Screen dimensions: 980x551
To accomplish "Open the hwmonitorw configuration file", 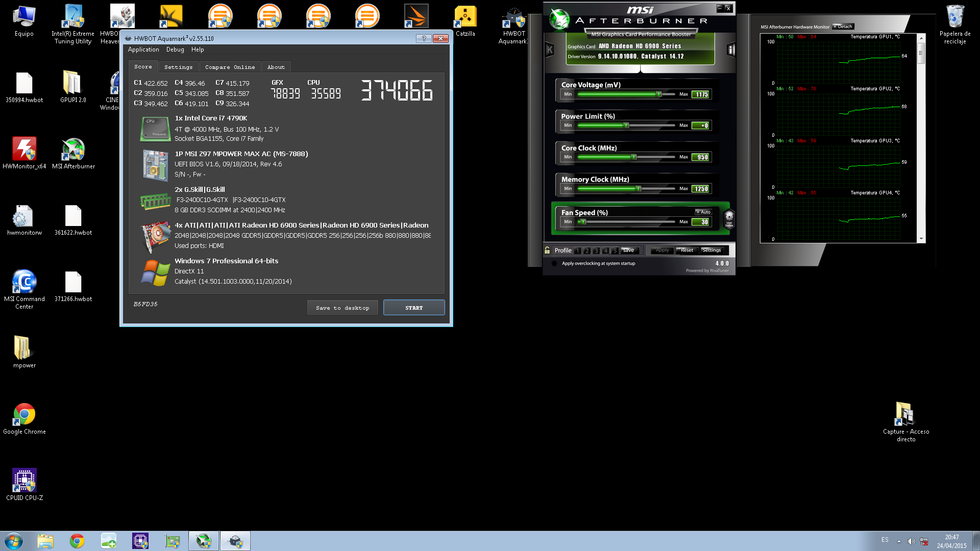I will pyautogui.click(x=24, y=220).
